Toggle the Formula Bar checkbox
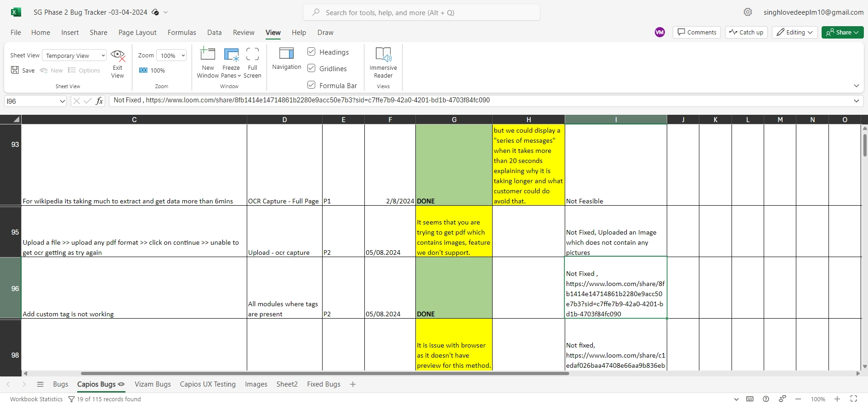Viewport: 868px width, 404px height. pos(312,85)
